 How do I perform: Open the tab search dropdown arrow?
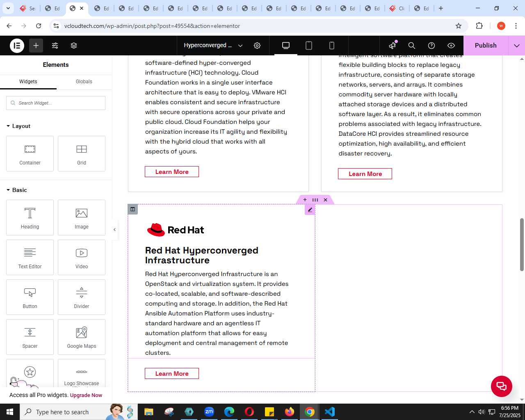tap(8, 8)
